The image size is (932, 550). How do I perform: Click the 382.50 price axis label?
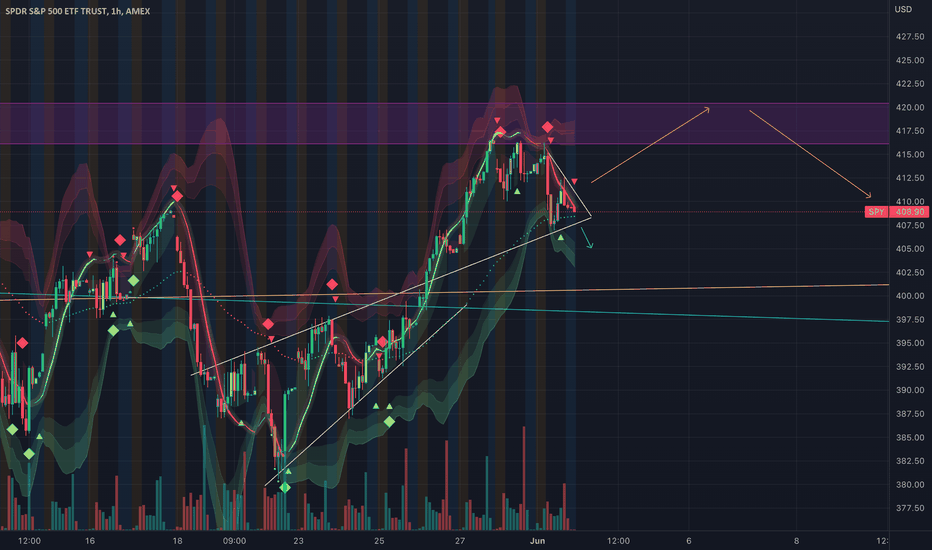tap(910, 461)
